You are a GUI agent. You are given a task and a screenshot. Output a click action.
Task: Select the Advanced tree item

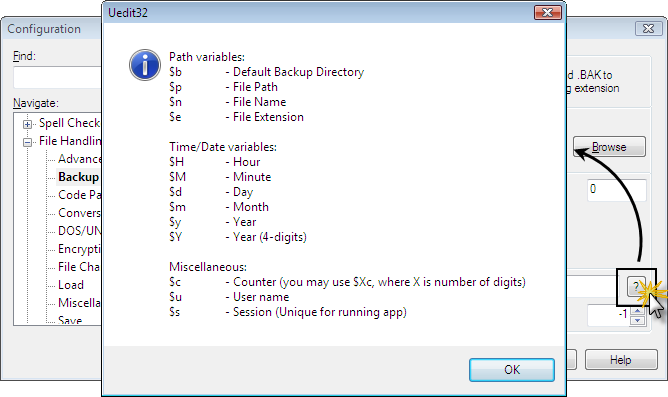pos(79,159)
